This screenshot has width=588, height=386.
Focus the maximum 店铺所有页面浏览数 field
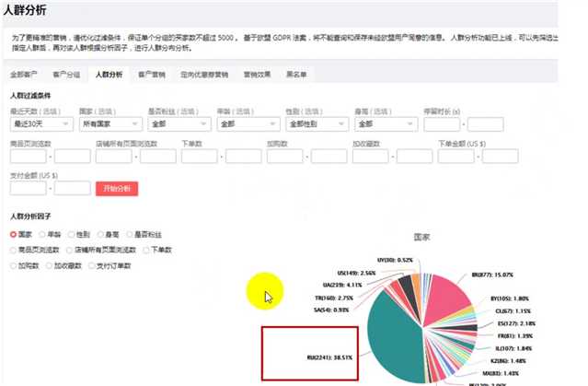point(158,157)
